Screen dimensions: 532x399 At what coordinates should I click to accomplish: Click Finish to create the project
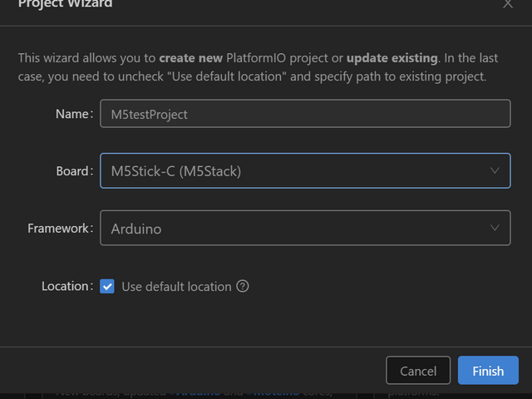[x=488, y=371]
